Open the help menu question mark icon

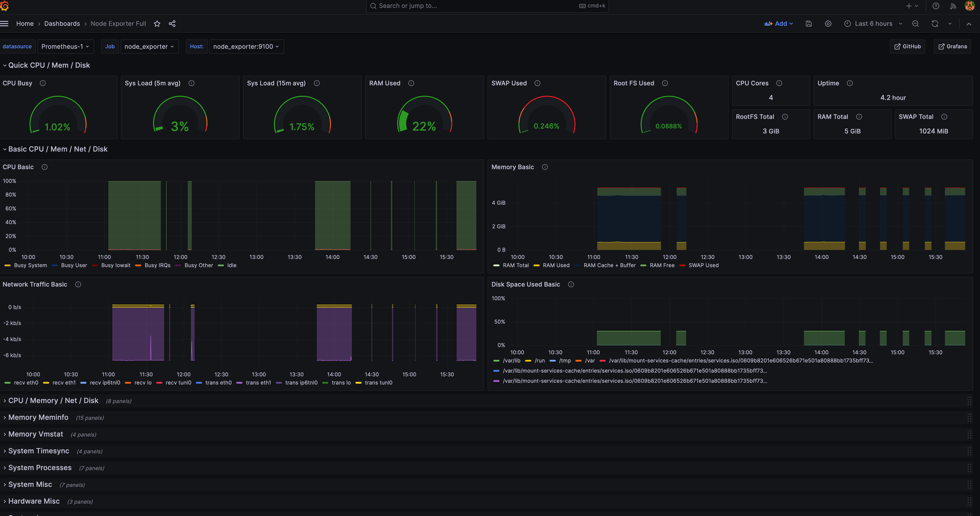936,6
